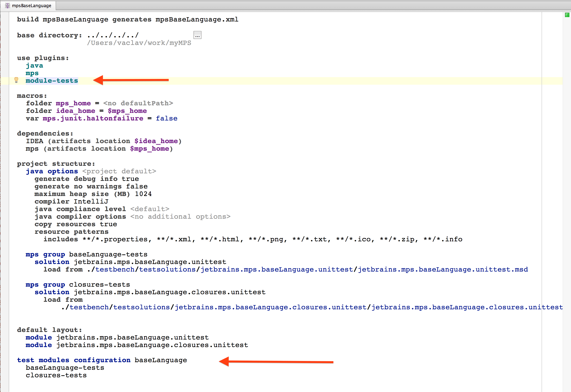Viewport: 571px width, 392px height.
Task: Click the $idea_home reference in IDEA dependency
Action: (x=156, y=141)
